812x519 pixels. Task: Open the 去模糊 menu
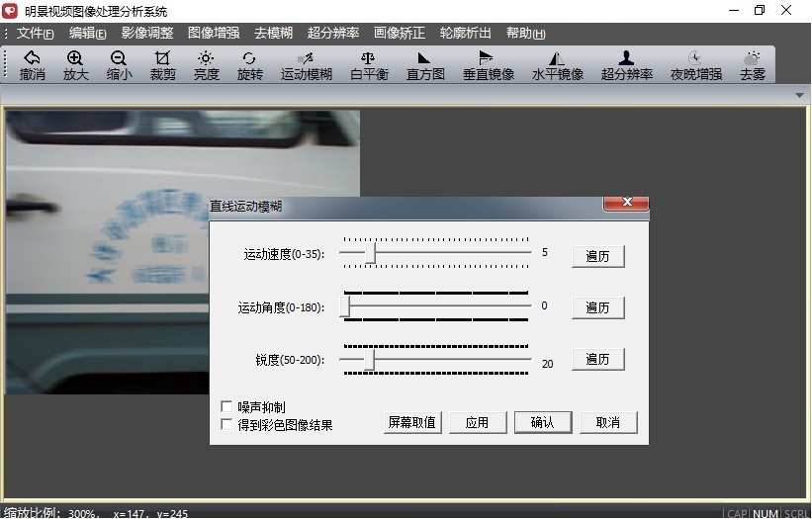point(273,33)
